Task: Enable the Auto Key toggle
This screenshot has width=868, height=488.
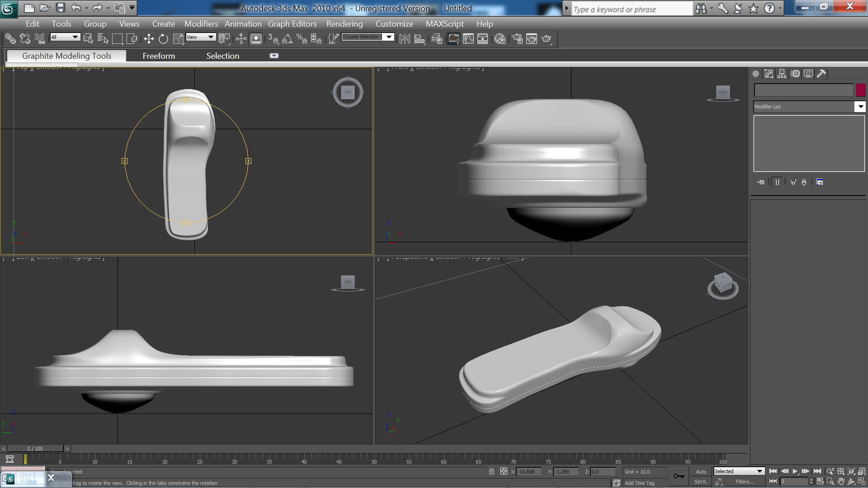Action: pos(701,471)
